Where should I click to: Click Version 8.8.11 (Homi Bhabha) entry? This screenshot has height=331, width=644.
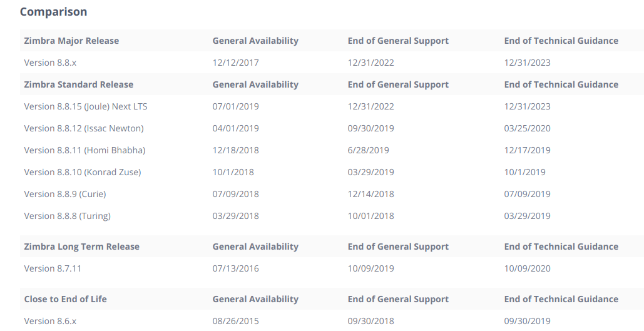(84, 150)
